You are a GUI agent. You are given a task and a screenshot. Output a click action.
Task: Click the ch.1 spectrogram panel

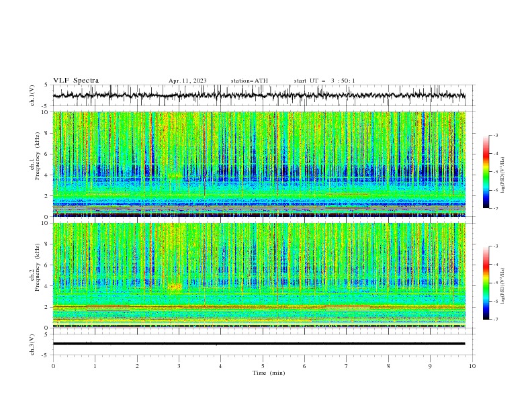click(x=259, y=164)
